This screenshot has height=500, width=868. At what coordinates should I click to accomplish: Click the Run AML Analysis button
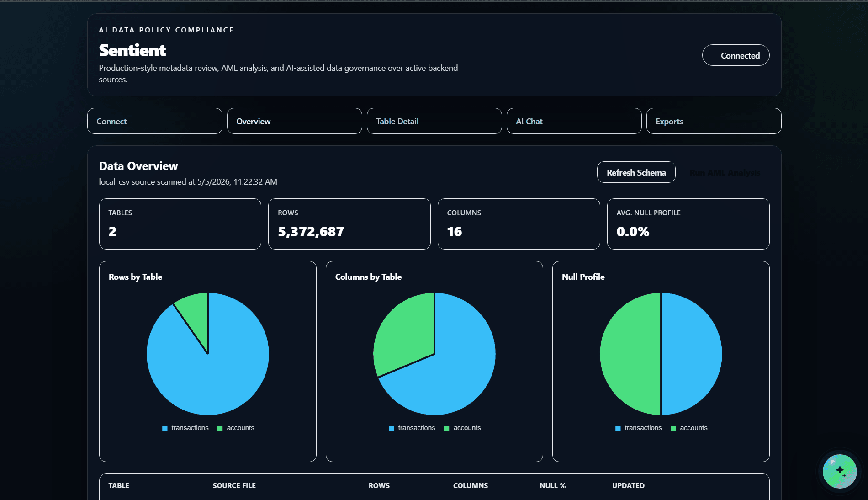pyautogui.click(x=725, y=172)
